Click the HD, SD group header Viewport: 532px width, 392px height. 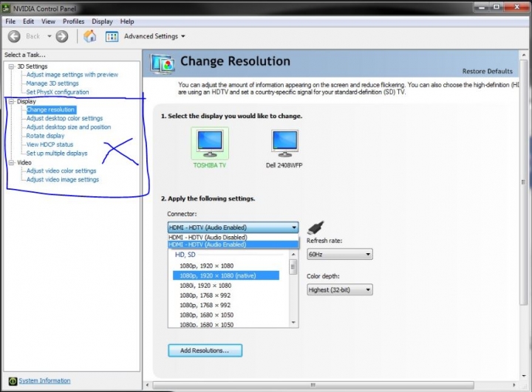click(185, 255)
